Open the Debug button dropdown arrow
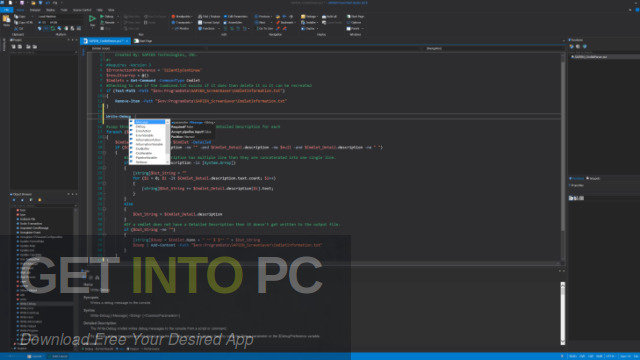Screen dimensions: 640x360 [118, 17]
